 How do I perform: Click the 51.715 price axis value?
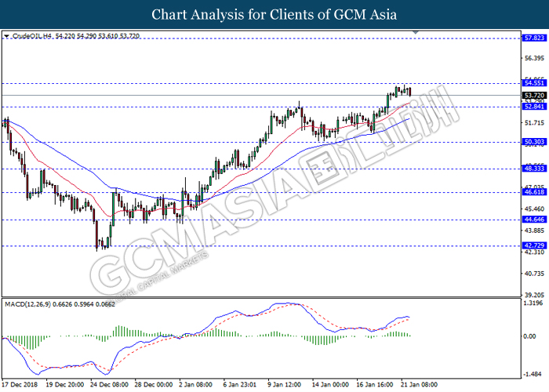(x=534, y=122)
